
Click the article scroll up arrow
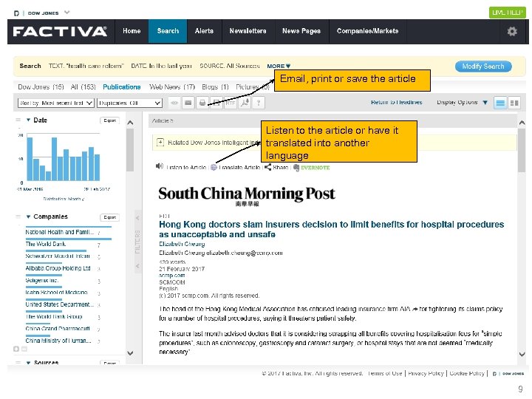click(x=522, y=123)
